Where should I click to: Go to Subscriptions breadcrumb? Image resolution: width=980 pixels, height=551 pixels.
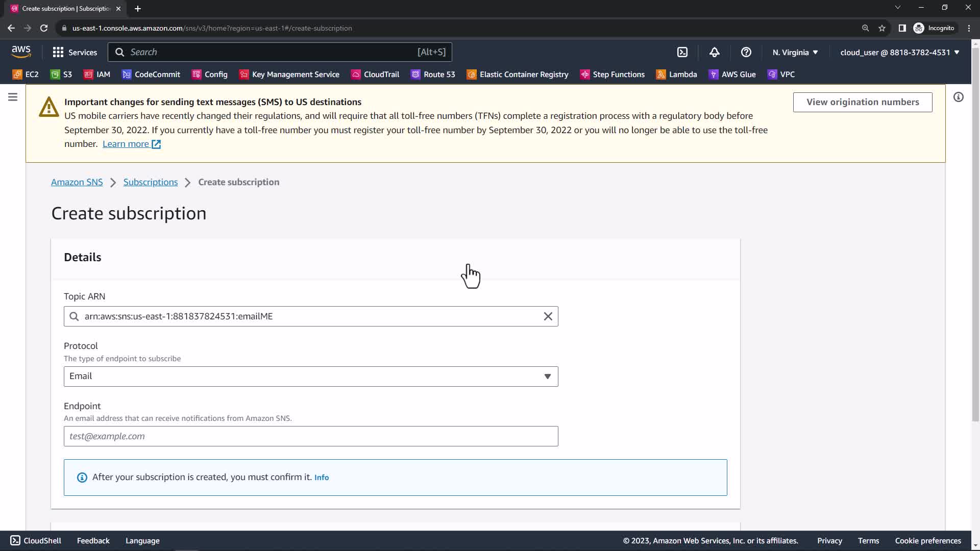(150, 182)
